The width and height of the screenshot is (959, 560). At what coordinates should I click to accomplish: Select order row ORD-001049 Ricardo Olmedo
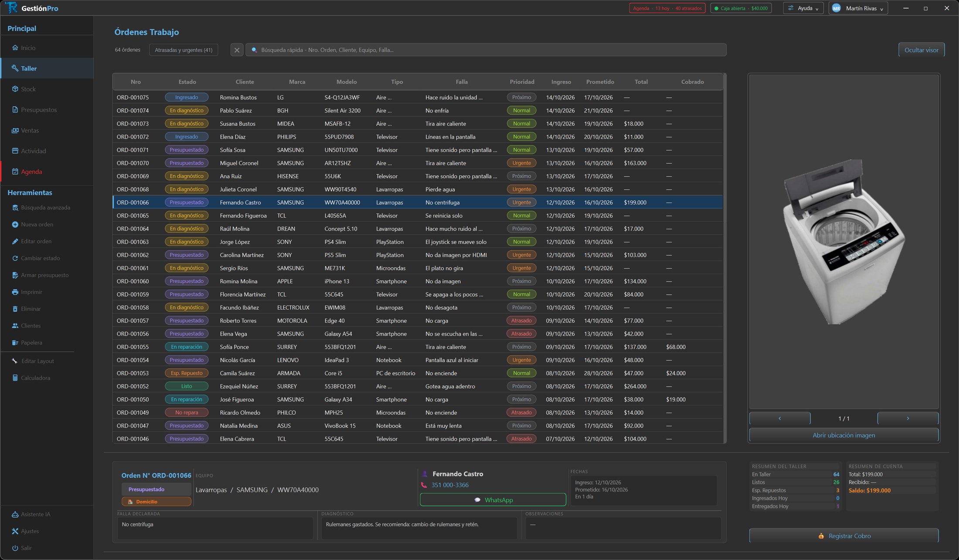(x=418, y=412)
